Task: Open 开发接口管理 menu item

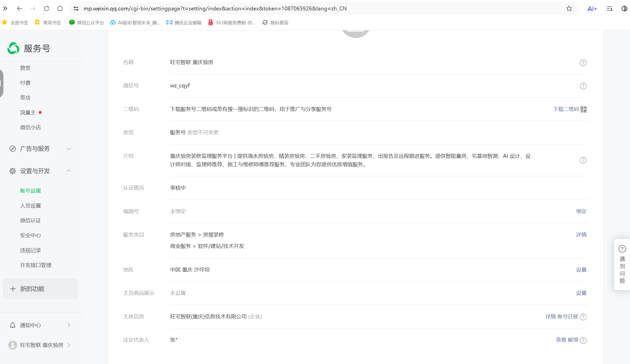Action: tap(35, 265)
